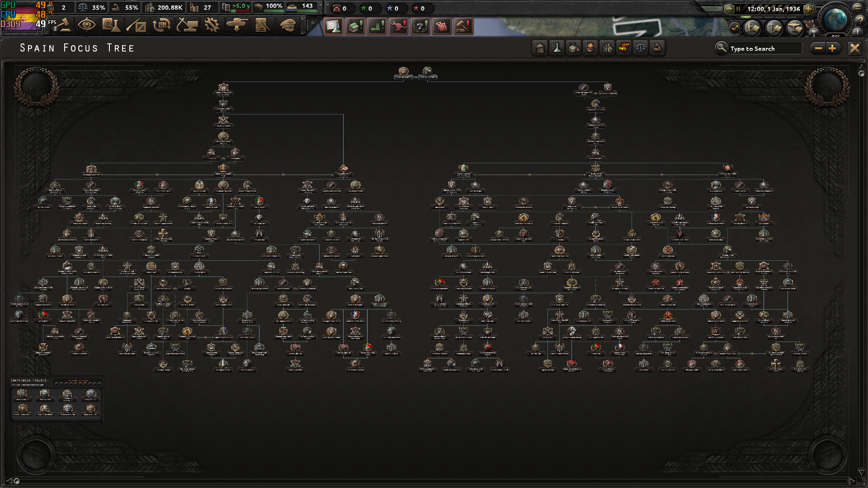Click the stability scales 35% indicator
Image resolution: width=868 pixels, height=488 pixels.
coord(92,8)
